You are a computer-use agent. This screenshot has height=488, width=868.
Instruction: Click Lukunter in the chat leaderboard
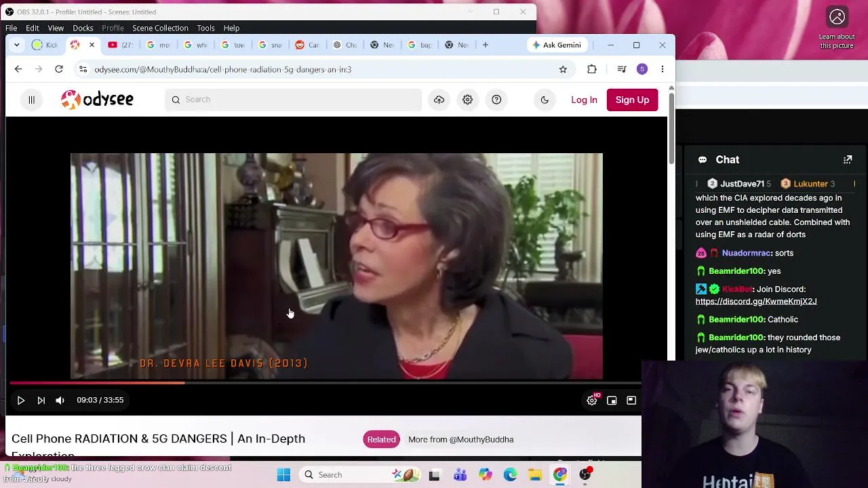(810, 184)
